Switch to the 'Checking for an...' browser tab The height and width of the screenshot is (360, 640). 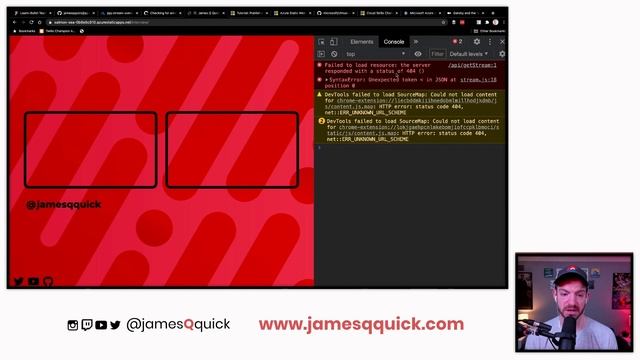coord(162,13)
